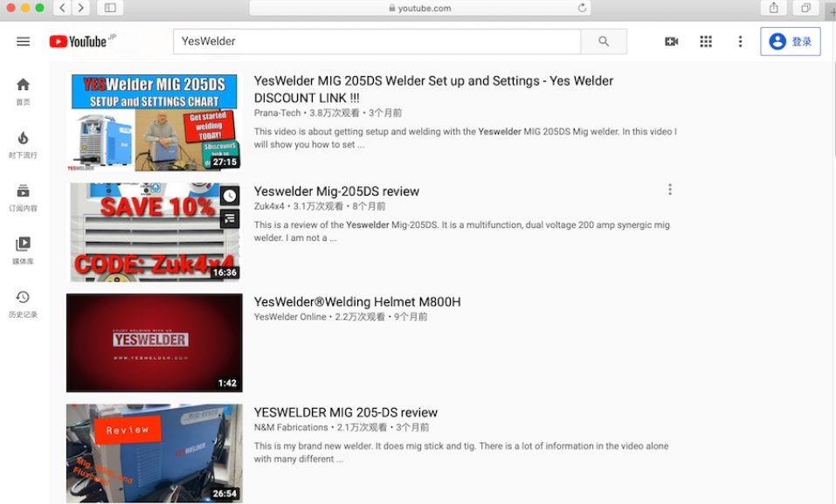Show all tabs in Safari
Viewport: 836px width, 504px height.
(805, 8)
